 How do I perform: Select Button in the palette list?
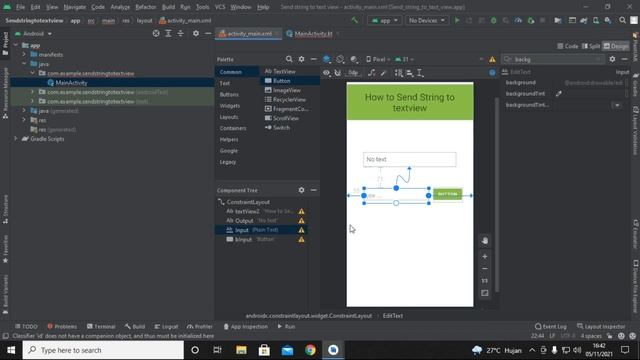click(290, 81)
